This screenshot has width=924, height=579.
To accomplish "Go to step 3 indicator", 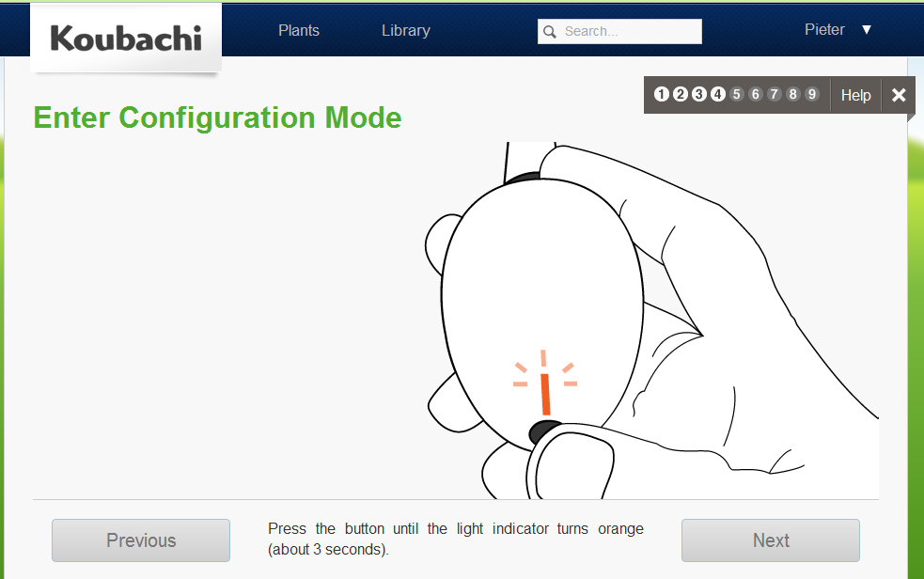I will (699, 94).
